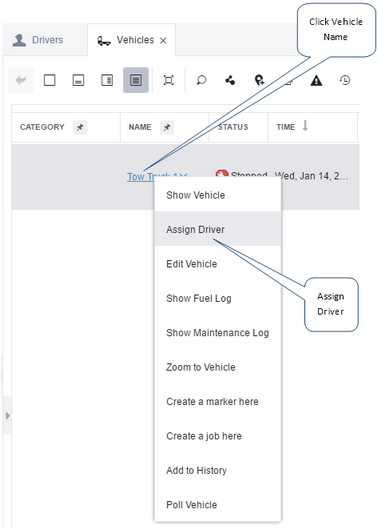
Task: Click the Wed, Jan 14 time cell
Action: click(x=311, y=176)
